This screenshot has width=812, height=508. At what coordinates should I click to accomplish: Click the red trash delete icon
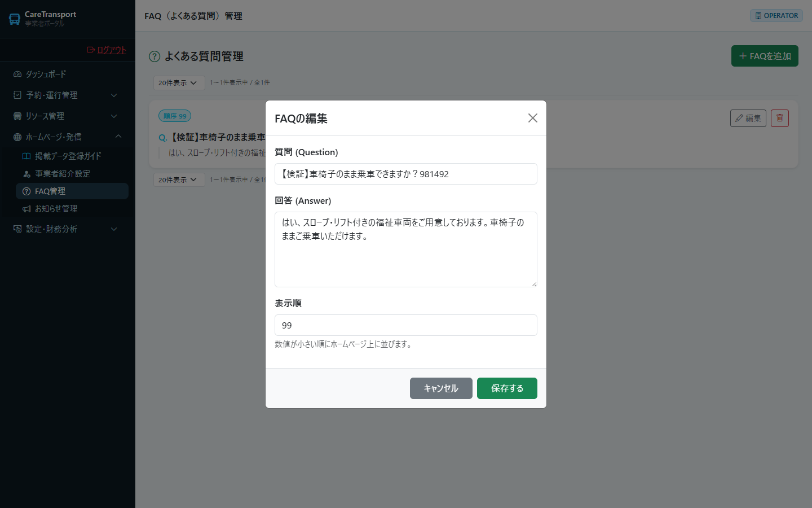tap(780, 118)
